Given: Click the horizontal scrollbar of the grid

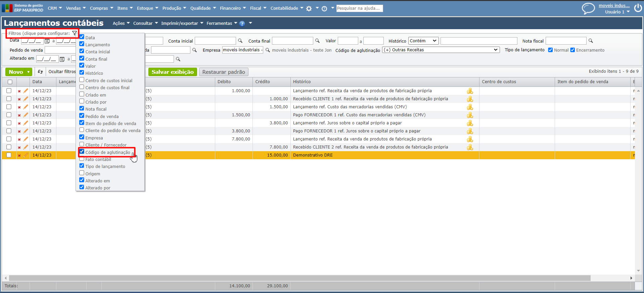Looking at the screenshot, I should [x=300, y=278].
